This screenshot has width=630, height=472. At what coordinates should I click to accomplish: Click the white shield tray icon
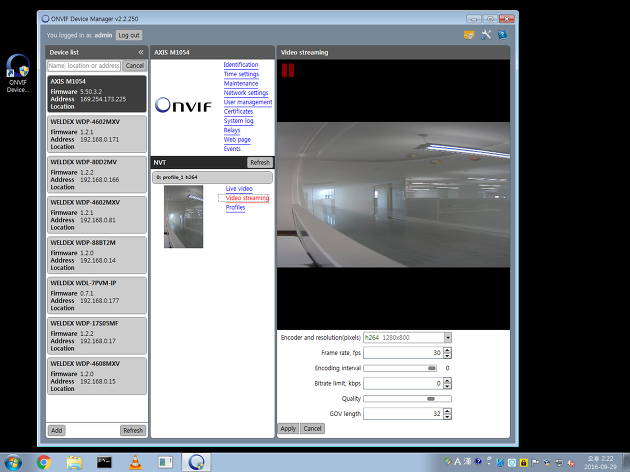click(x=512, y=463)
